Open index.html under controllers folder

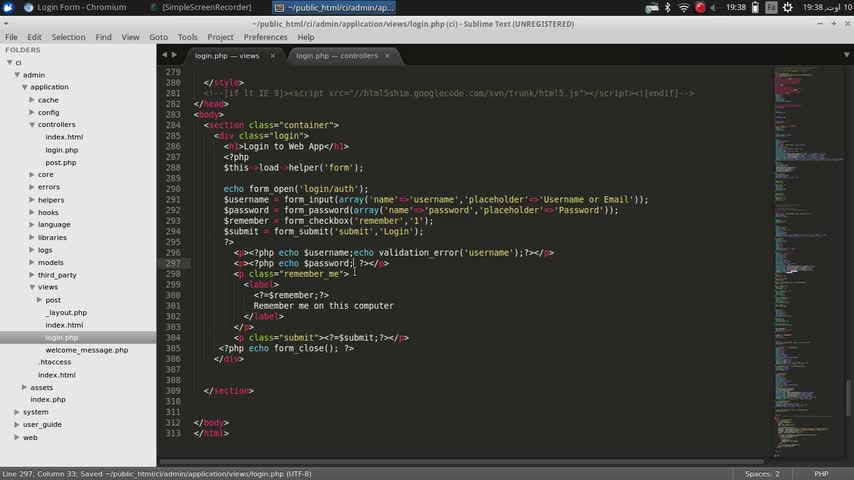coord(64,137)
